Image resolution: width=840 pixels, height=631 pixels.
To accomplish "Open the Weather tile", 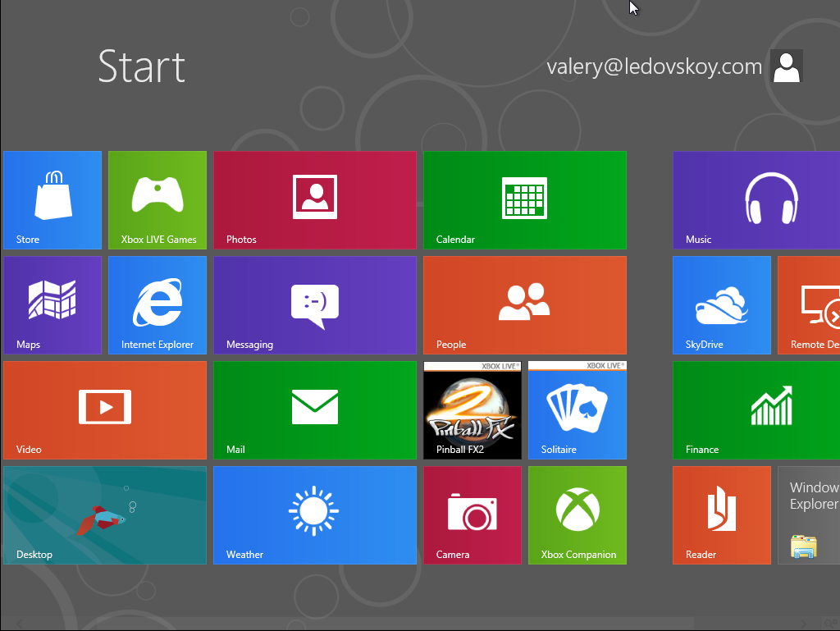I will [315, 514].
